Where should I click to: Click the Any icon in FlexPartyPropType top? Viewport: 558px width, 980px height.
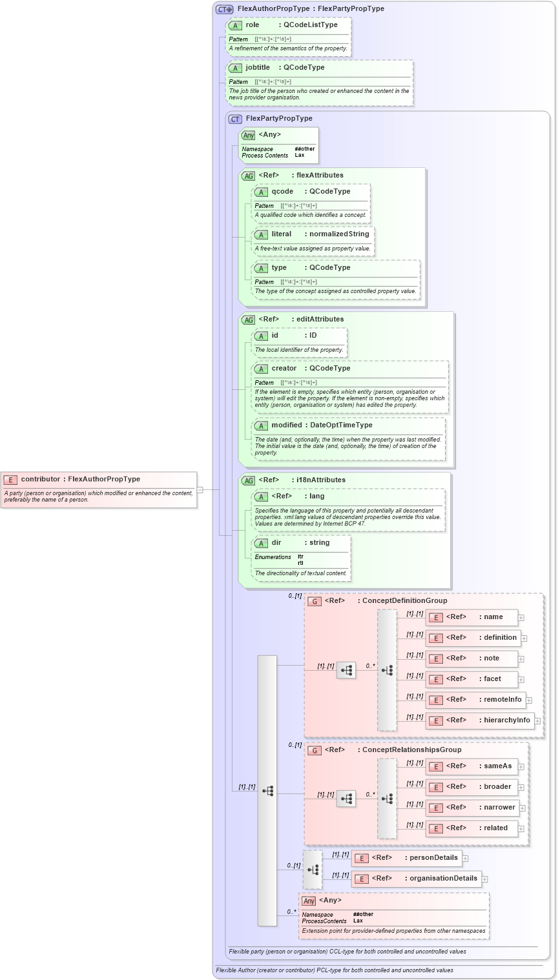tap(248, 135)
